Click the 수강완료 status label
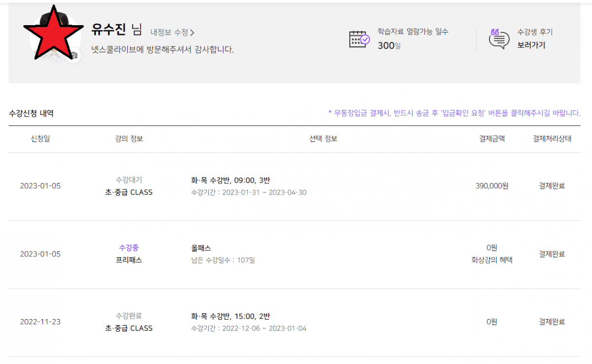This screenshot has width=592, height=364. (x=129, y=316)
